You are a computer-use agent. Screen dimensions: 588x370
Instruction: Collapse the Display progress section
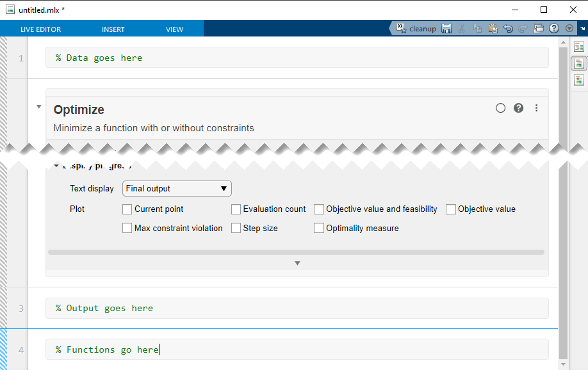tap(56, 165)
